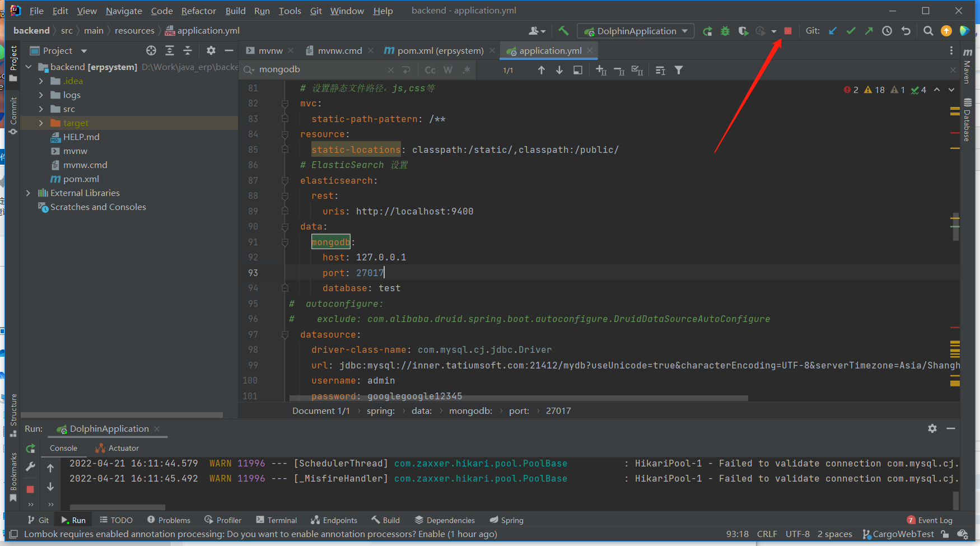Image resolution: width=980 pixels, height=546 pixels.
Task: Click the Build project hammer icon
Action: 563,31
